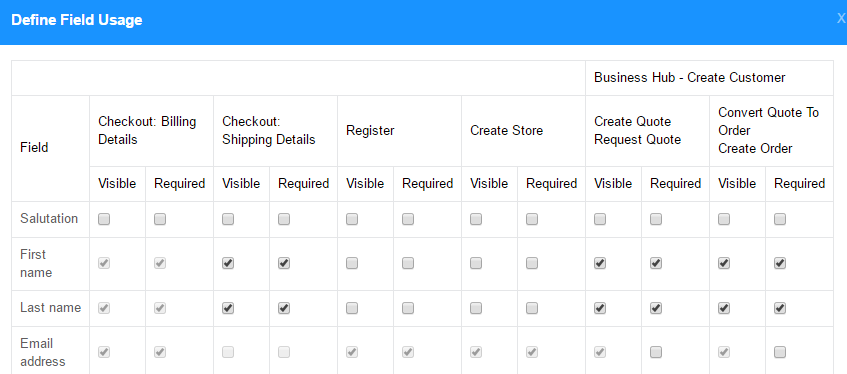
Task: Click the Create Store column header
Action: click(x=507, y=130)
